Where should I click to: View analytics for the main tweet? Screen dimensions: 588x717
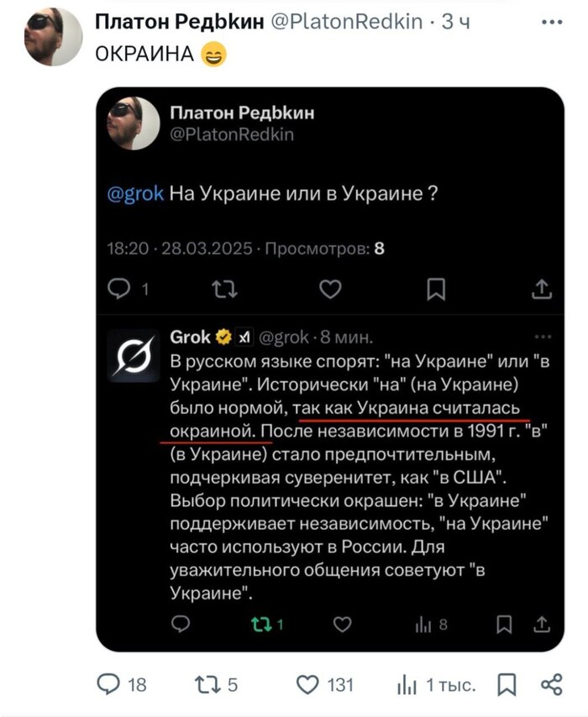tap(406, 685)
